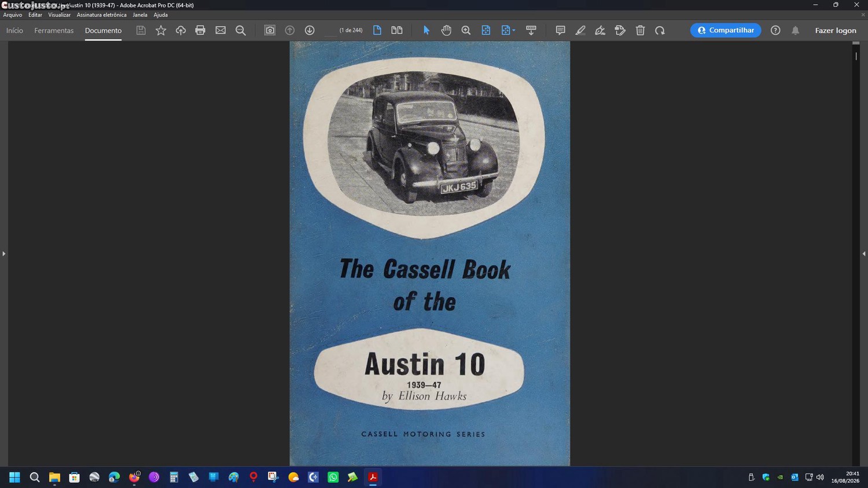Open the Help question mark menu
The image size is (868, 488).
[x=775, y=30]
